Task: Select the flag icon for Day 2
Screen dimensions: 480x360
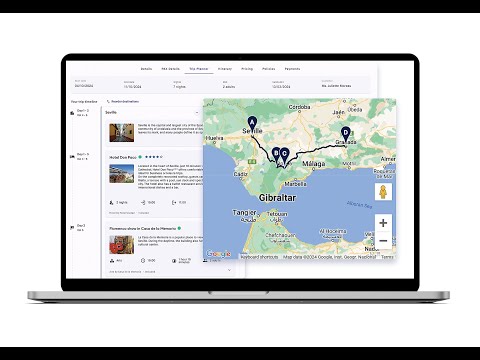Action: coord(72,228)
